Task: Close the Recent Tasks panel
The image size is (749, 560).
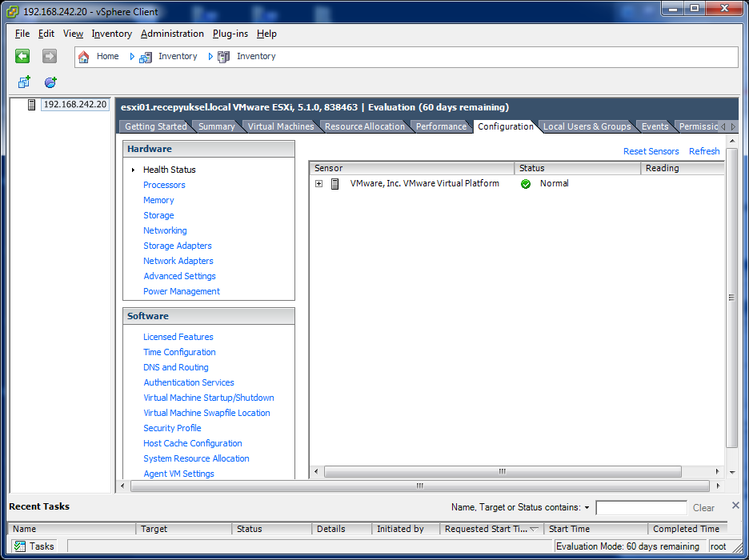Action: tap(735, 505)
